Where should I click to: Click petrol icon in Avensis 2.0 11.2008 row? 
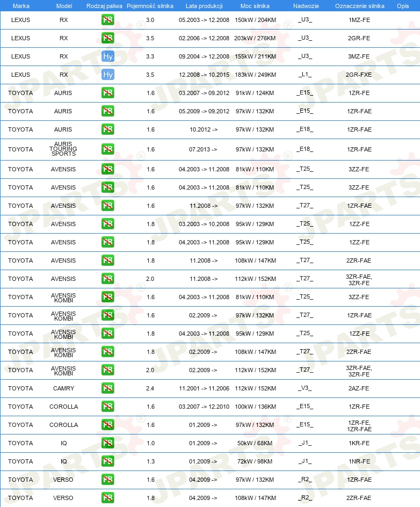click(107, 279)
